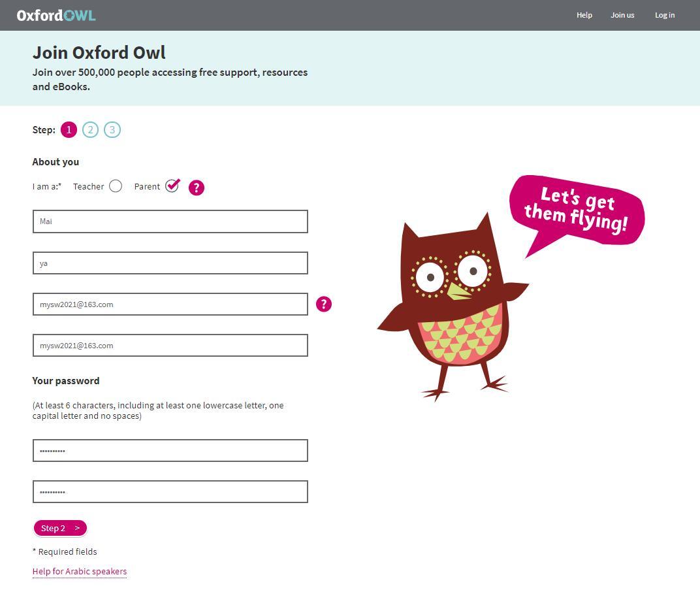
Task: Select Log in from the top bar
Action: pyautogui.click(x=665, y=15)
